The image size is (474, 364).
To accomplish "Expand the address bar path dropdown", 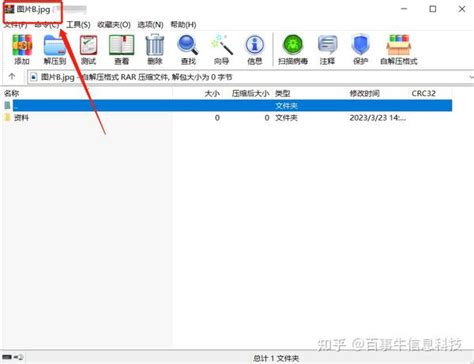I will click(x=471, y=77).
